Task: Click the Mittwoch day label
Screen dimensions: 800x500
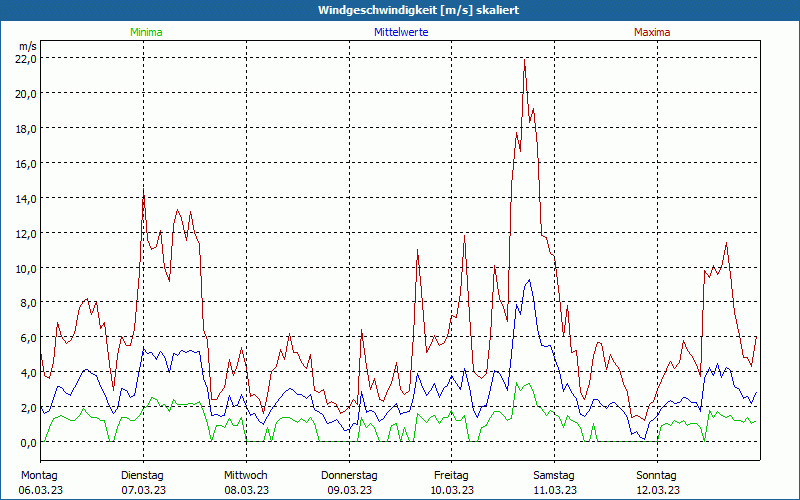Action: 245,476
